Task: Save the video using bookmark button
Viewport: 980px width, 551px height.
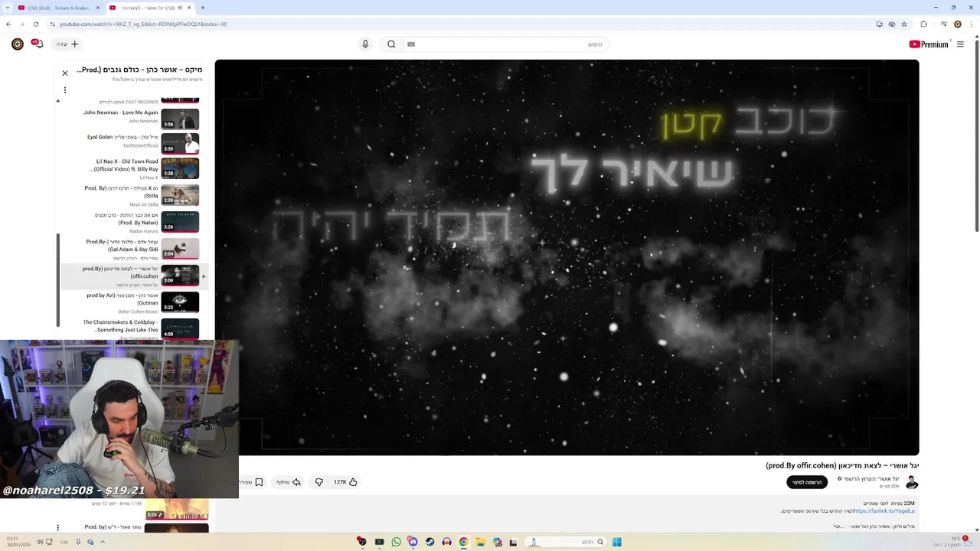Action: tap(254, 482)
